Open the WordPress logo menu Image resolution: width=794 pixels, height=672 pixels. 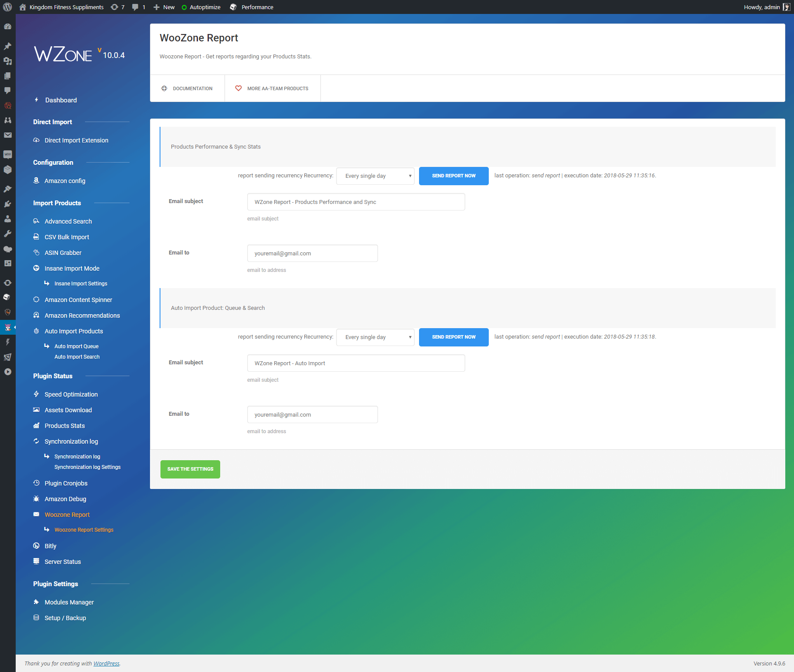7,7
